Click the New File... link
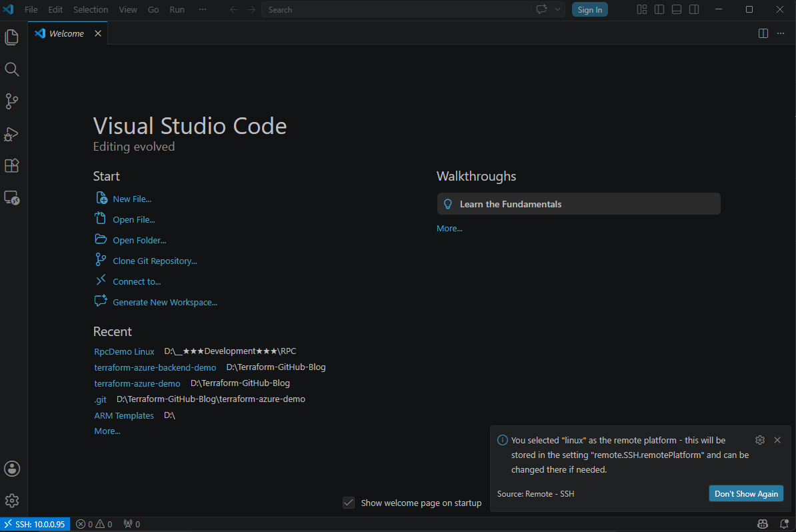 coord(132,199)
